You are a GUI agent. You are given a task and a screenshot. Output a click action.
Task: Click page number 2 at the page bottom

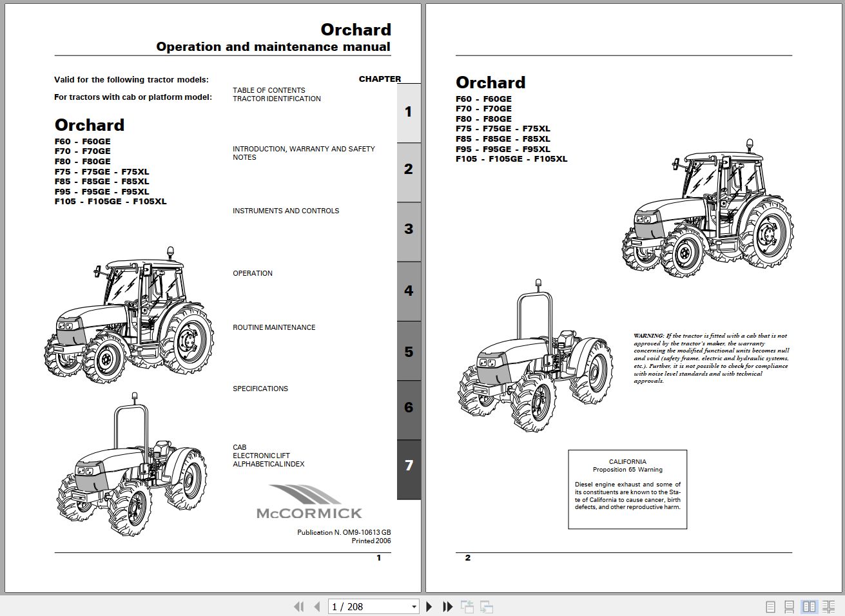pos(468,558)
